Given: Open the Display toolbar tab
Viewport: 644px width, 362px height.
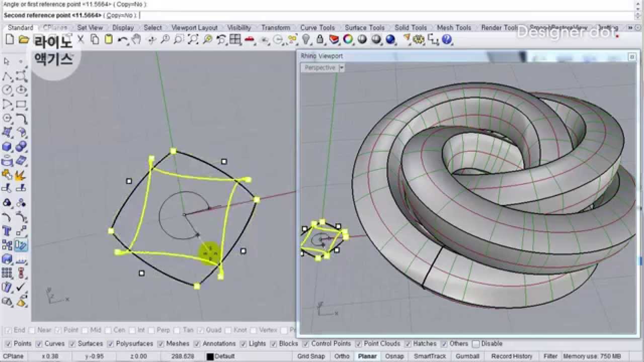Looking at the screenshot, I should pos(123,28).
